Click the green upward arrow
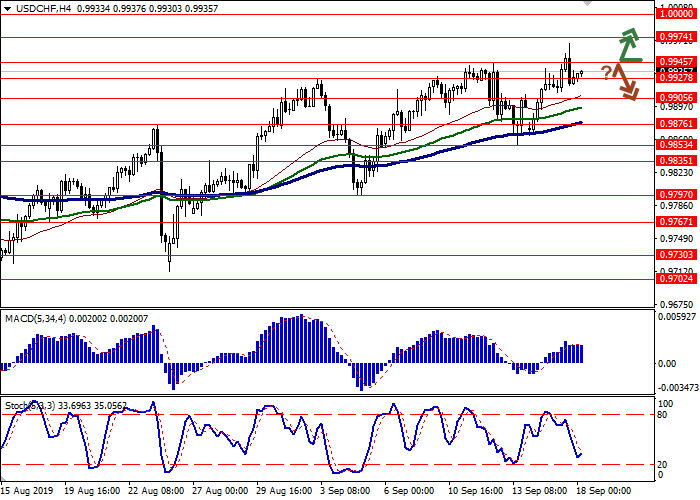 [x=628, y=44]
